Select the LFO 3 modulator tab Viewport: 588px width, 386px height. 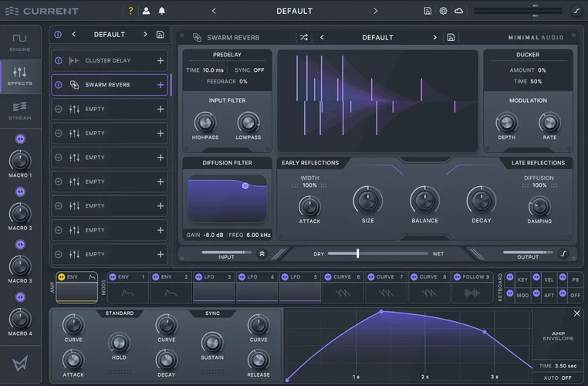coord(214,287)
